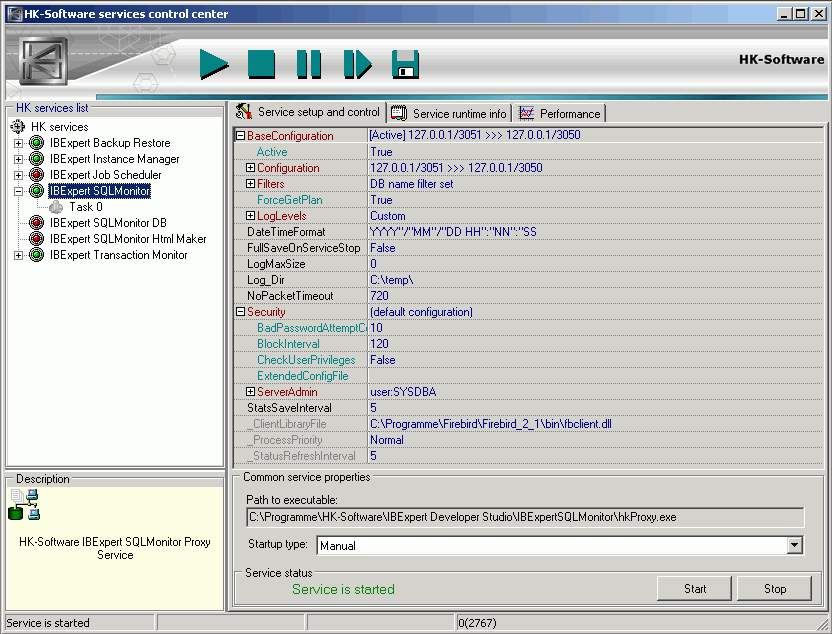Click the Task 0 item icon
The width and height of the screenshot is (832, 634).
pyautogui.click(x=56, y=207)
